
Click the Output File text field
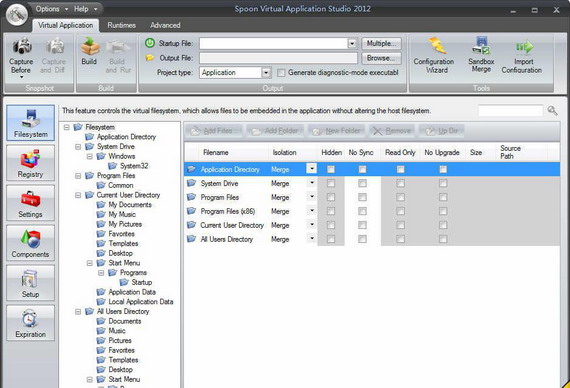[278, 58]
